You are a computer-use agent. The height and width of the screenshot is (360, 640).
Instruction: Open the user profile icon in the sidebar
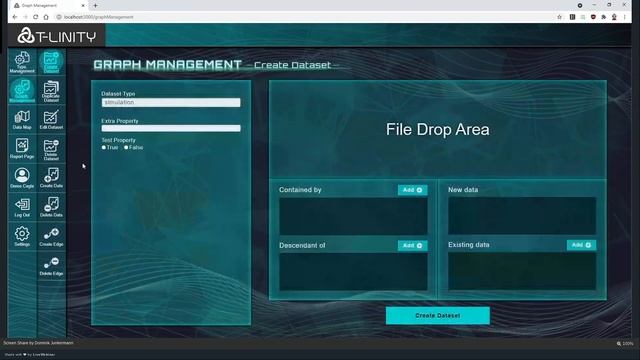(x=22, y=178)
